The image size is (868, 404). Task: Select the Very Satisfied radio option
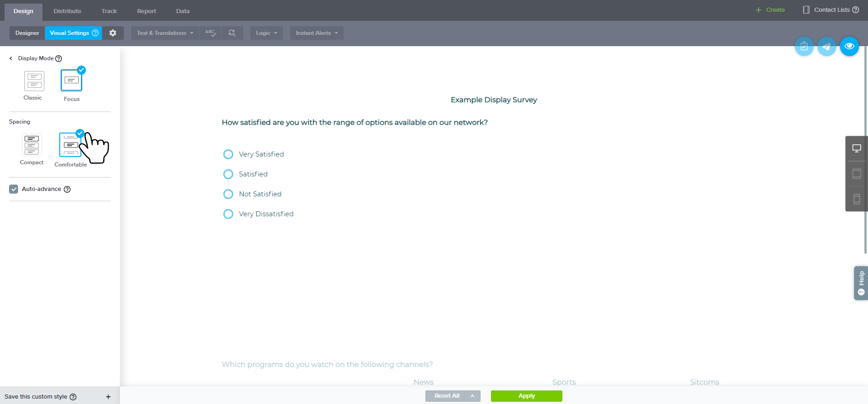(x=228, y=154)
